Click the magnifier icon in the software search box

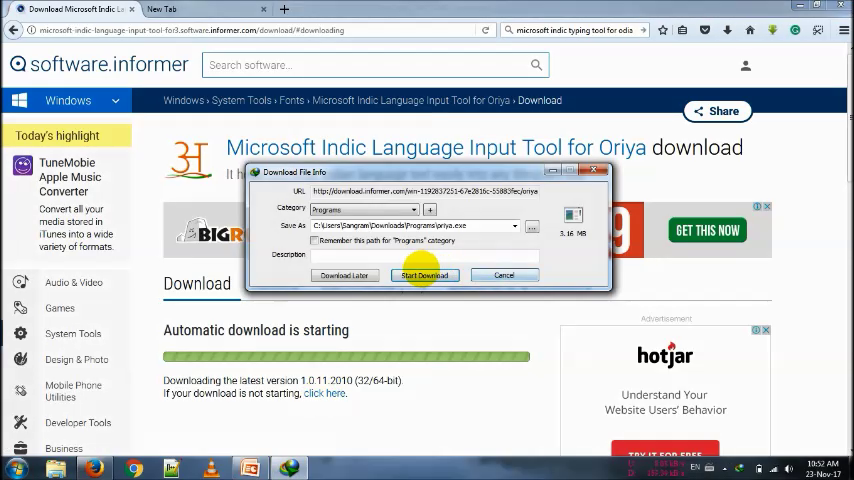[536, 65]
